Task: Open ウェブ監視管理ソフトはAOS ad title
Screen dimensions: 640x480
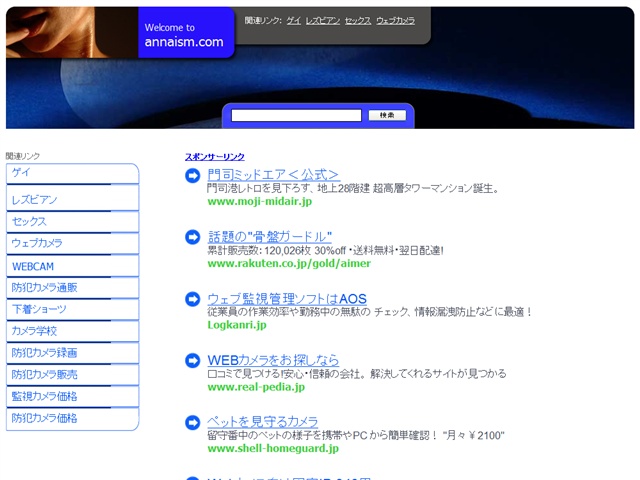Action: (287, 298)
